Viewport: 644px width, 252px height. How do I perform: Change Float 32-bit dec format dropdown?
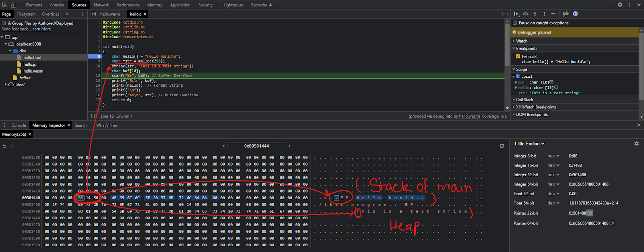pos(553,194)
